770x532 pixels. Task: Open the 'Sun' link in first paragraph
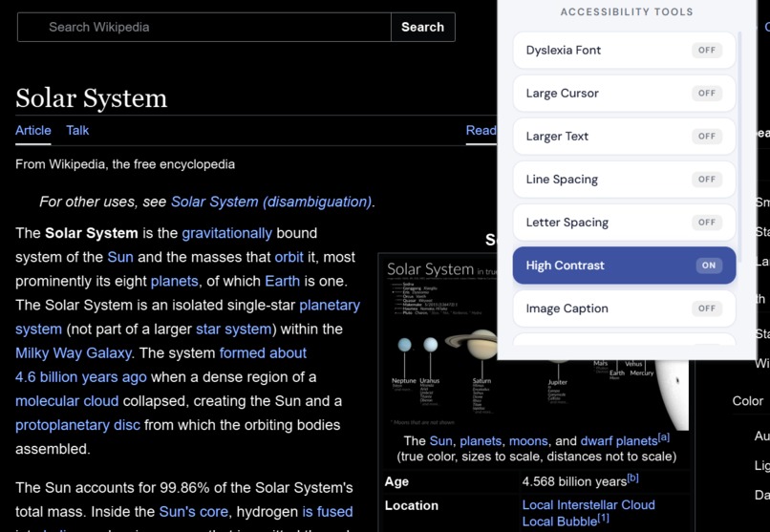click(x=120, y=257)
